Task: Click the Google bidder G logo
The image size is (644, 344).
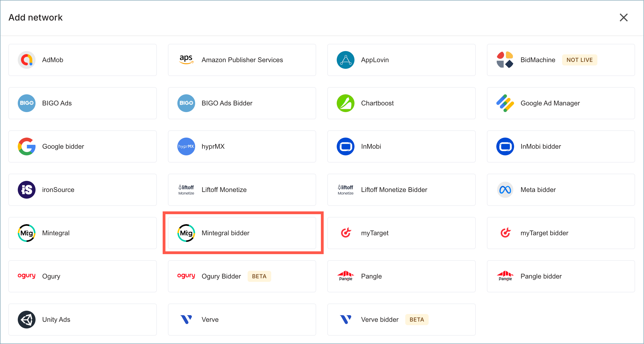Action: tap(27, 146)
